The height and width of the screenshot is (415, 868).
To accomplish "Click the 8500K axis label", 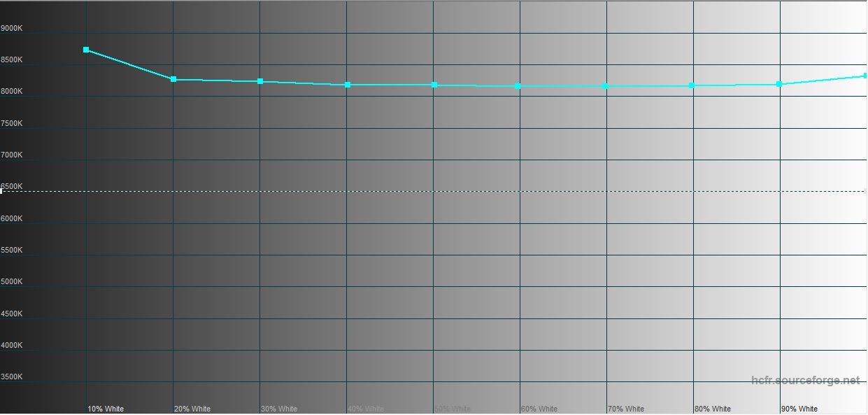I will (x=12, y=60).
